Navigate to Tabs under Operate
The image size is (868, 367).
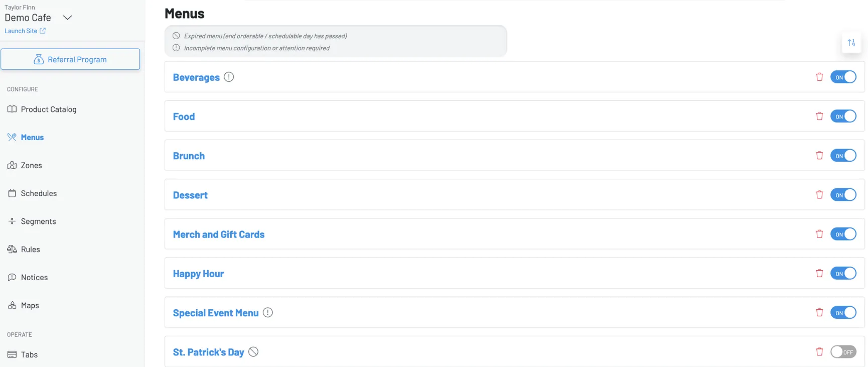click(x=29, y=354)
